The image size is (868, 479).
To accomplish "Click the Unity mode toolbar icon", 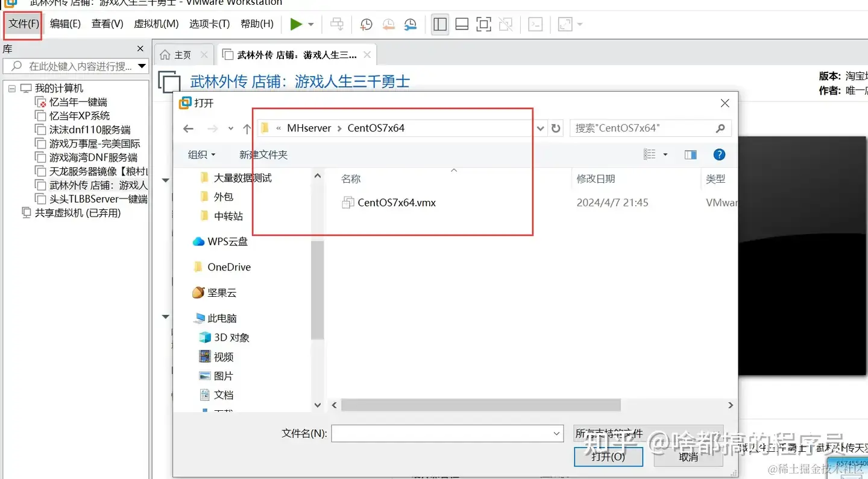I will (x=506, y=24).
